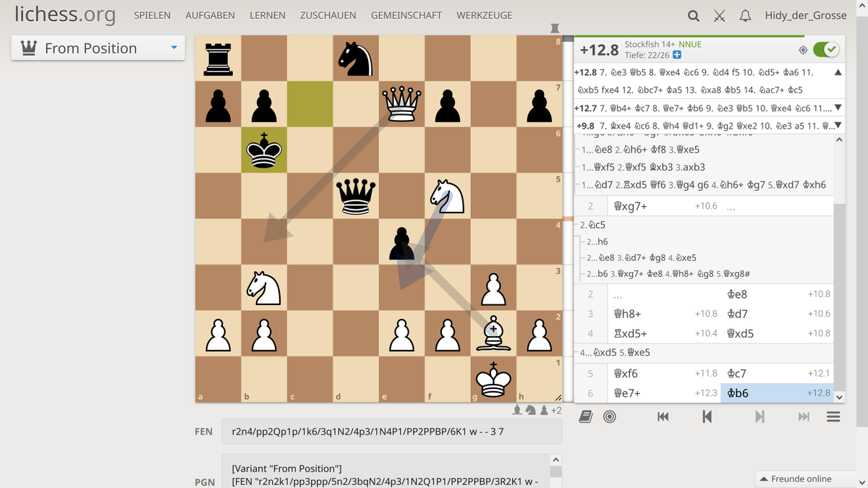Open search with the magnifying glass icon

(x=693, y=15)
